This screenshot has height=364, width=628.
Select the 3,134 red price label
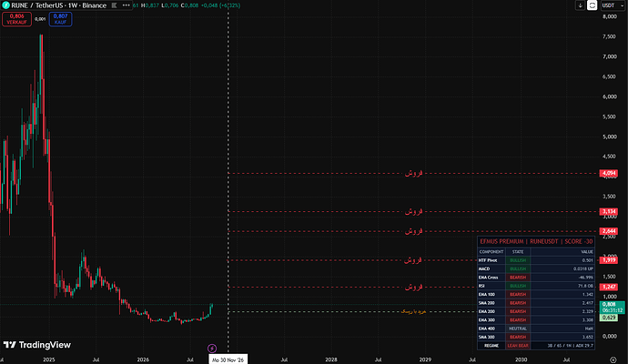tap(609, 211)
